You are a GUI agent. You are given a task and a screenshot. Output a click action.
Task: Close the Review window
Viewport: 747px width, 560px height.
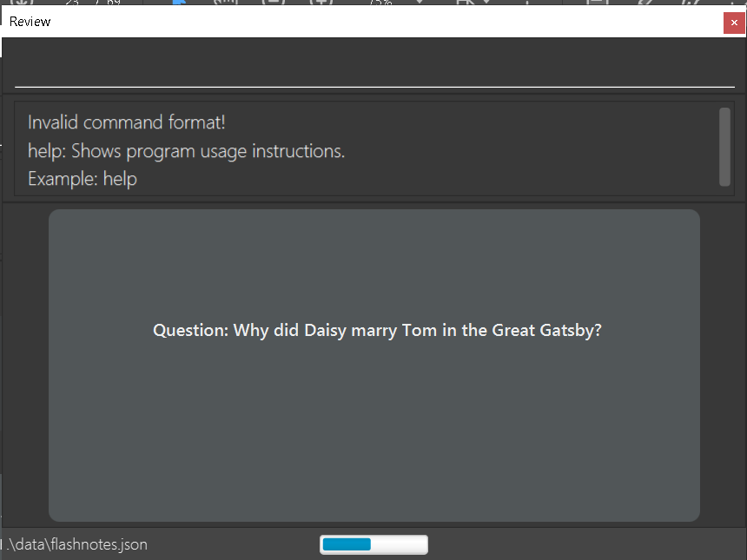tap(734, 23)
